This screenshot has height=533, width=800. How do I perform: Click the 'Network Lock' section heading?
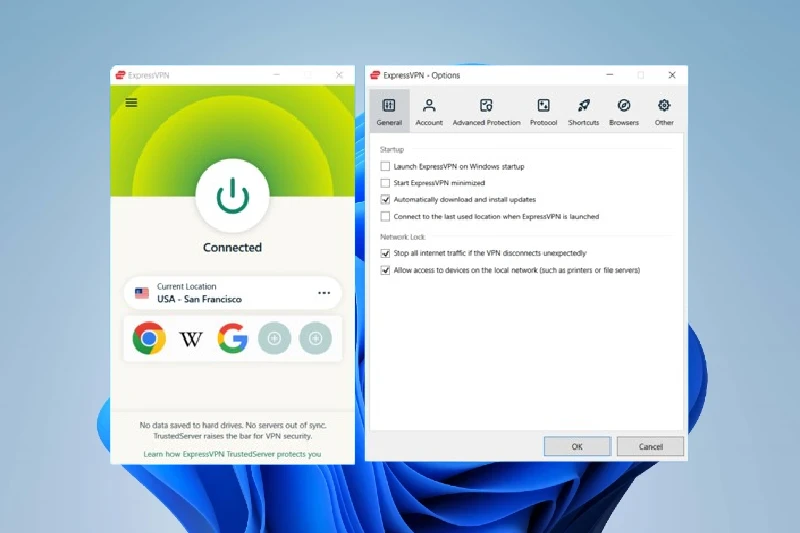(x=403, y=237)
